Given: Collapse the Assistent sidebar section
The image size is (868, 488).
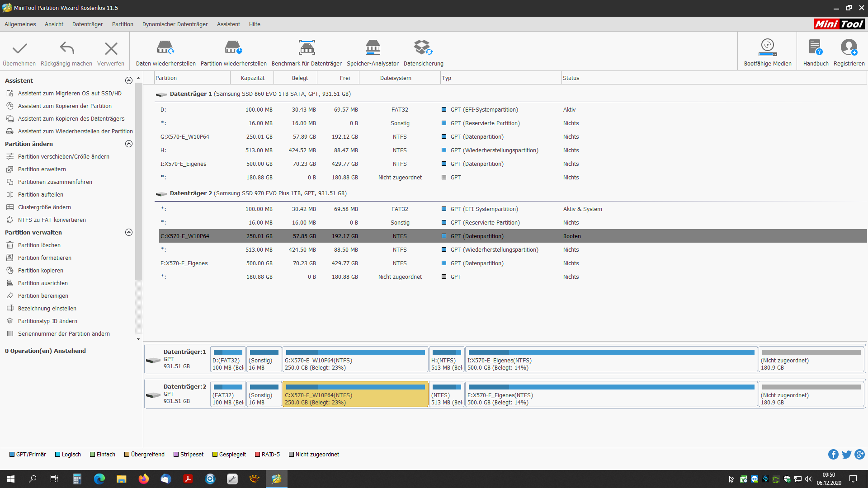Looking at the screenshot, I should (129, 80).
